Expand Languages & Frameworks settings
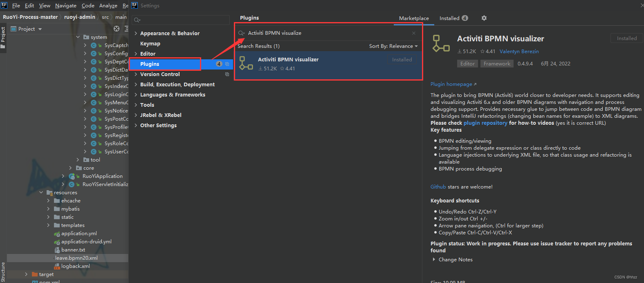644x283 pixels. click(136, 95)
